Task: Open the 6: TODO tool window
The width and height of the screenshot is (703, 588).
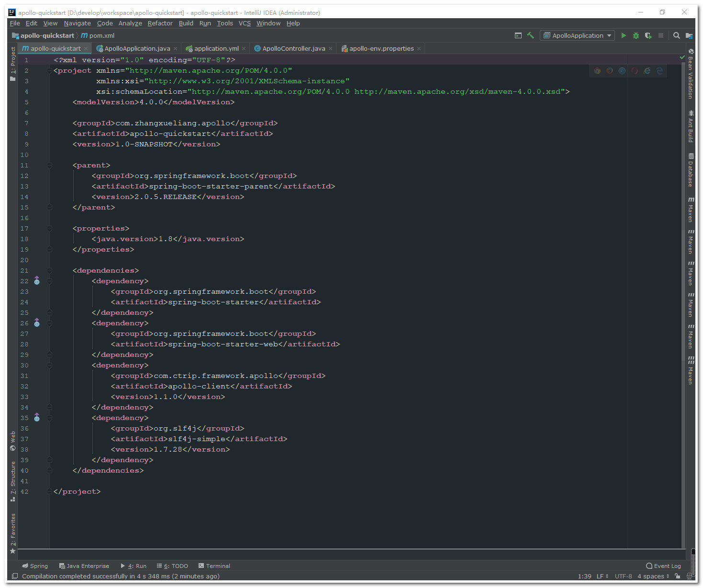Action: 173,566
